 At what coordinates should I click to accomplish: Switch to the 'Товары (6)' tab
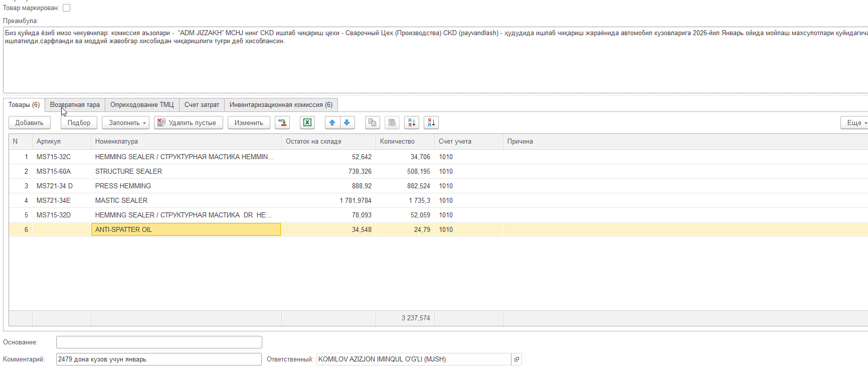pos(24,105)
